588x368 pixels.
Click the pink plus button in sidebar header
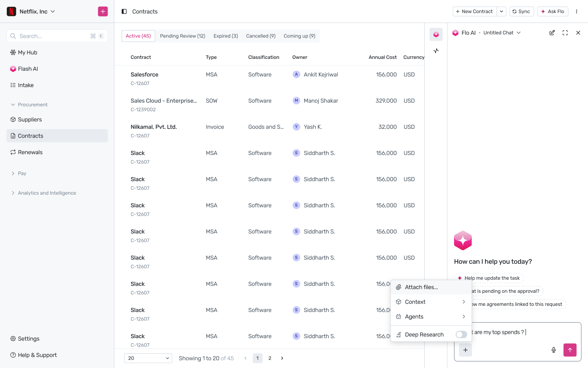[103, 11]
